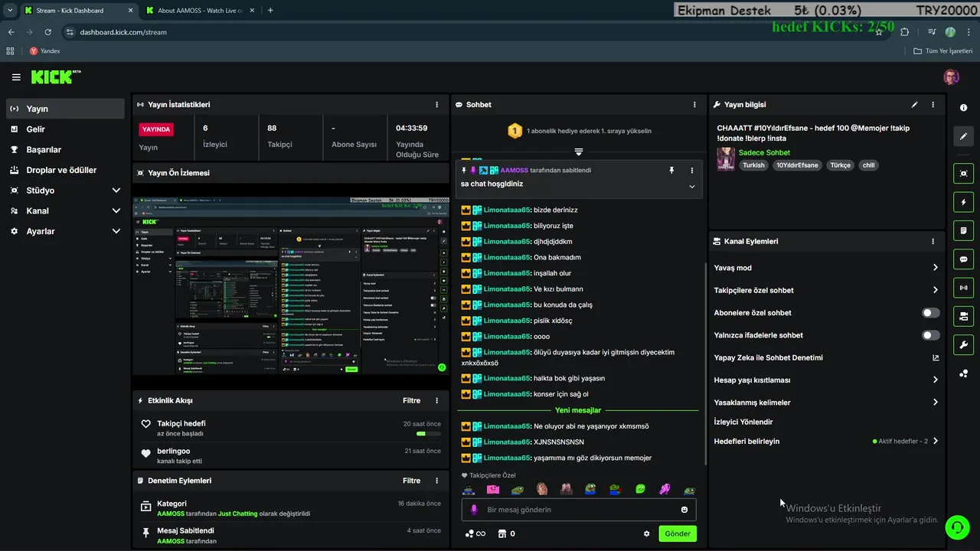Toggle chat bubble icon in right sidebar
The image size is (980, 551).
pos(964,259)
